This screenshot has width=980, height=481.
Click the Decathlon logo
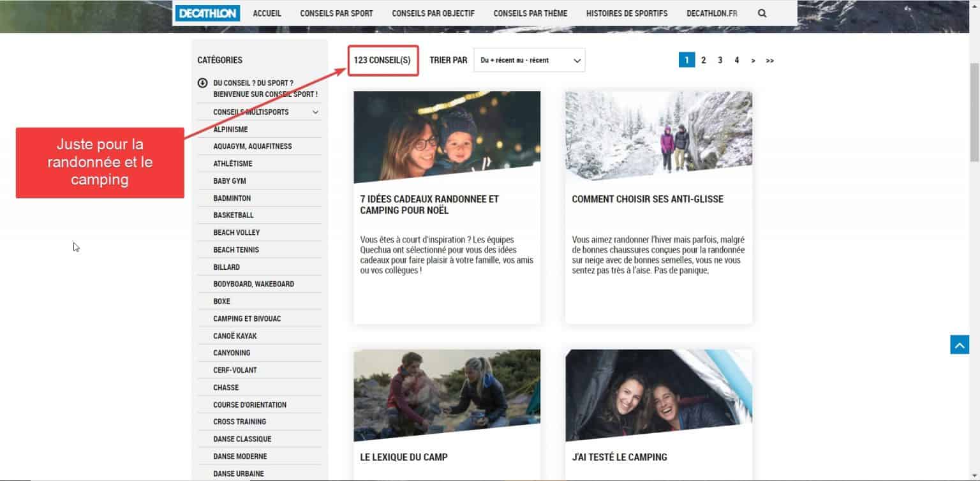point(207,12)
